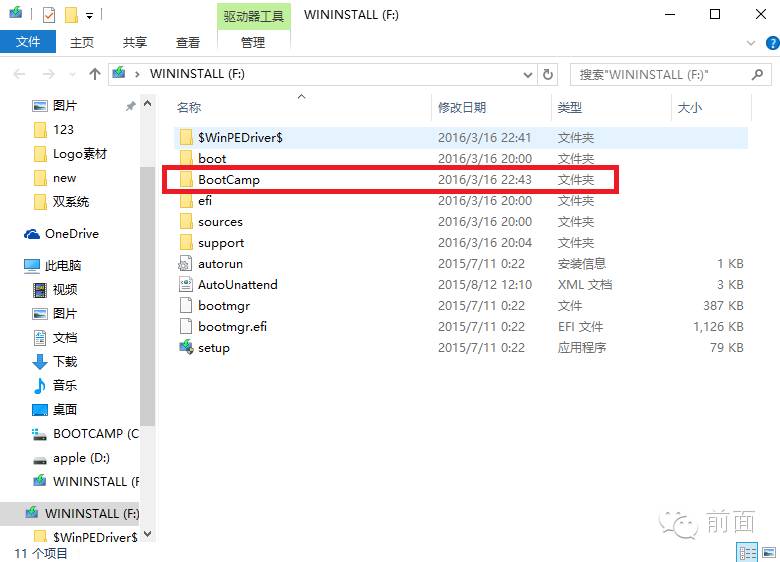This screenshot has width=780, height=562.
Task: Click navigation pane scroll up arrow
Action: (147, 104)
